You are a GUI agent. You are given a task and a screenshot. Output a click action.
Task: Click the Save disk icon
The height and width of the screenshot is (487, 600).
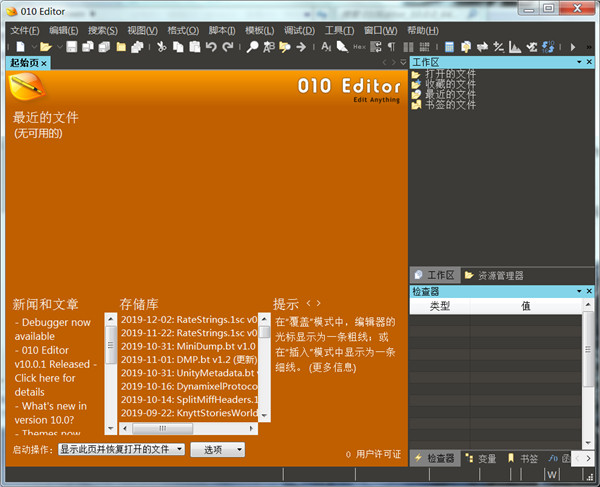pos(72,47)
